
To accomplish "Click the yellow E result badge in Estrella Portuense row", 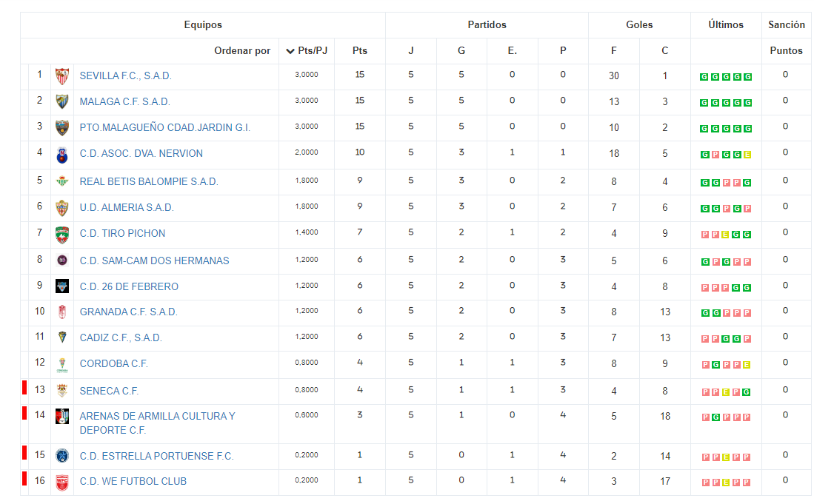I will (726, 457).
